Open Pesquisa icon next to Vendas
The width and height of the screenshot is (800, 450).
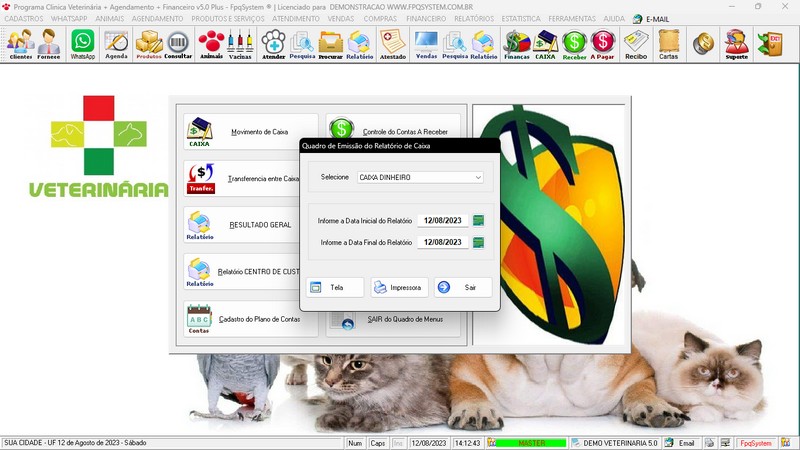(455, 44)
